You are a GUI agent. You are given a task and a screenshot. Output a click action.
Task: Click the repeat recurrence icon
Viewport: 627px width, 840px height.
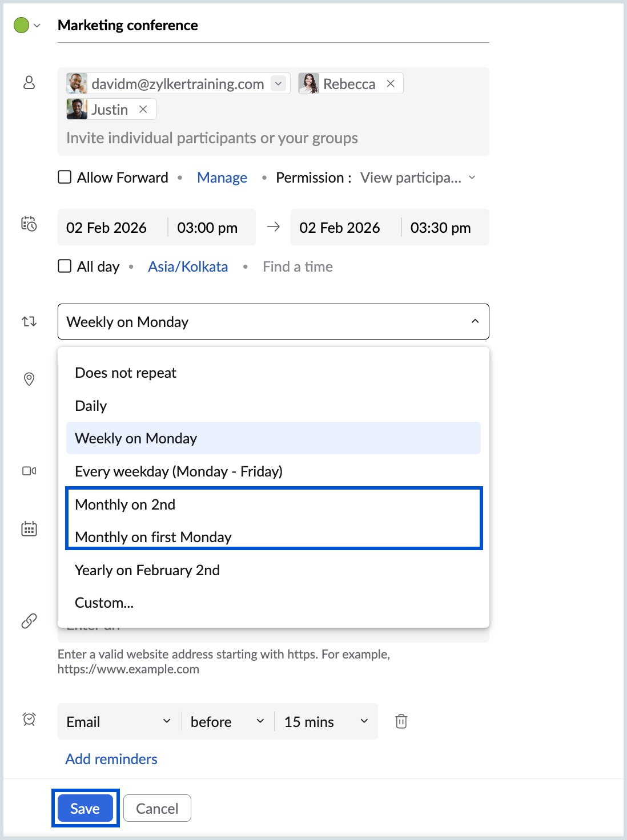(x=29, y=322)
